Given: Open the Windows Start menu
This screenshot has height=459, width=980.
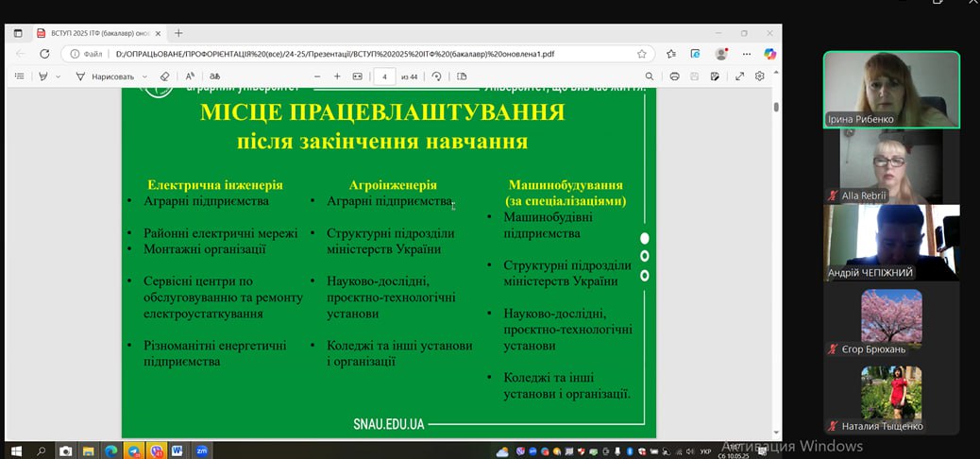Looking at the screenshot, I should pos(16,450).
